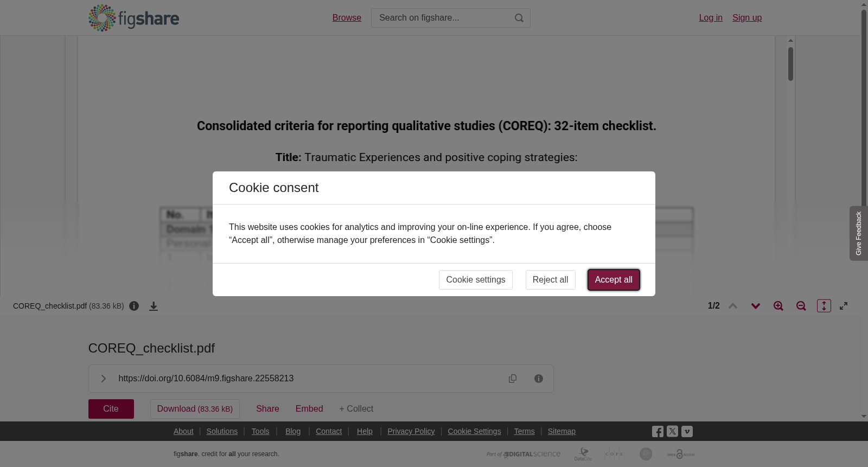Expand the DOI details chevron

click(x=103, y=379)
